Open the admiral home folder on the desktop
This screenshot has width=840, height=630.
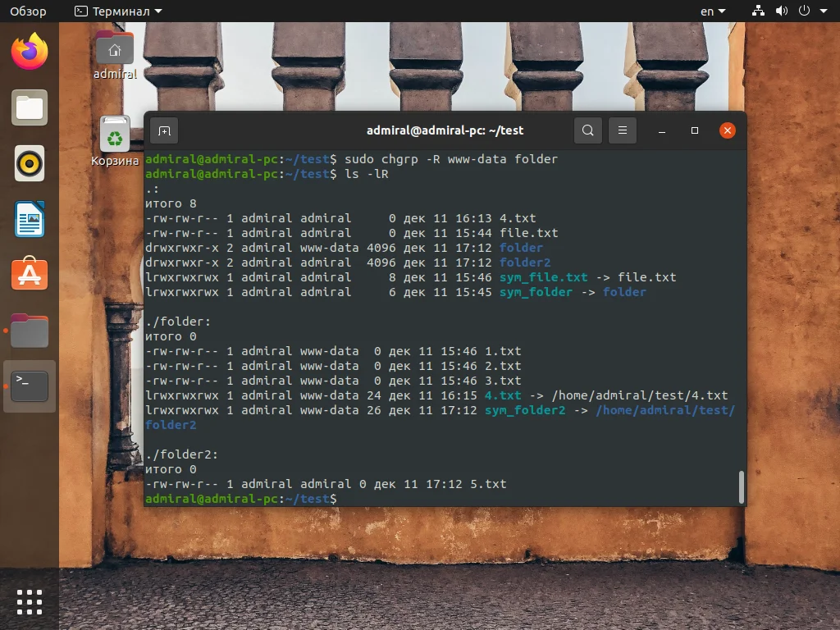coord(114,48)
